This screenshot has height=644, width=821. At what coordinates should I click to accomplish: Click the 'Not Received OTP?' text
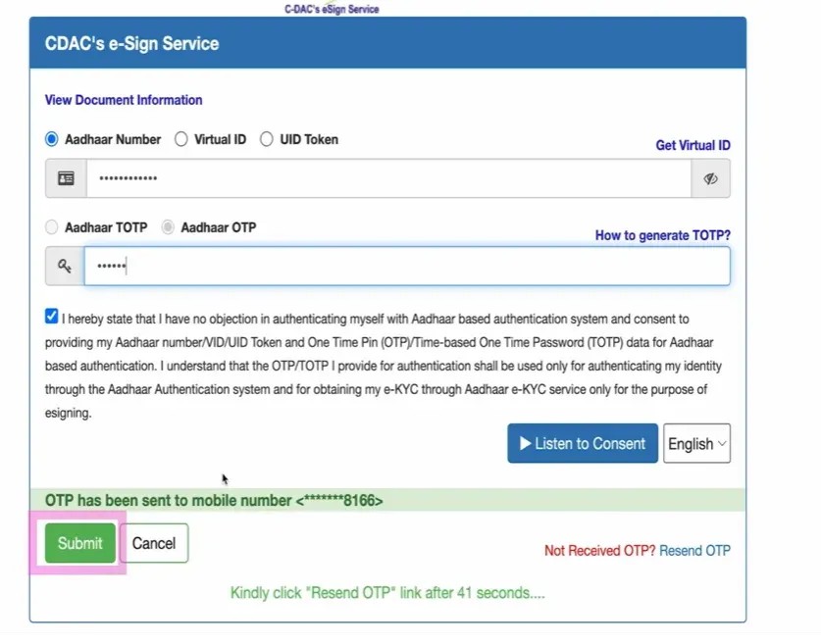coord(599,550)
